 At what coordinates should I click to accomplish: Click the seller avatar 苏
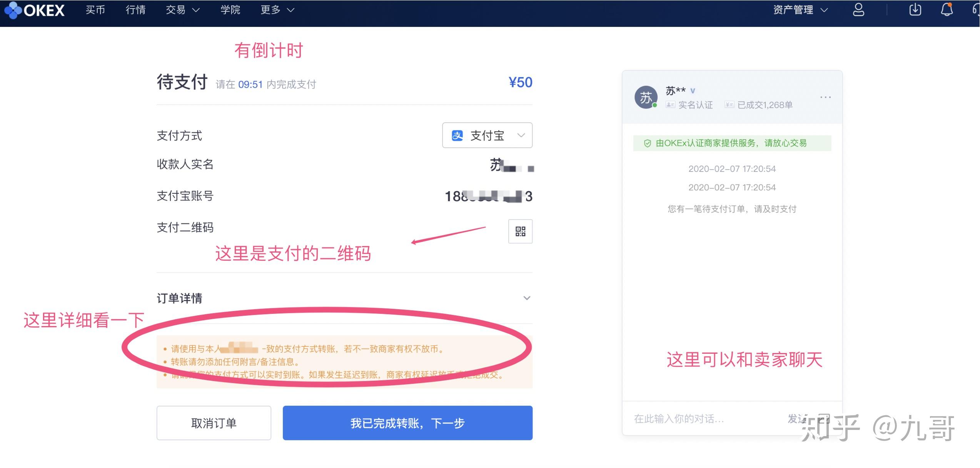click(x=646, y=97)
